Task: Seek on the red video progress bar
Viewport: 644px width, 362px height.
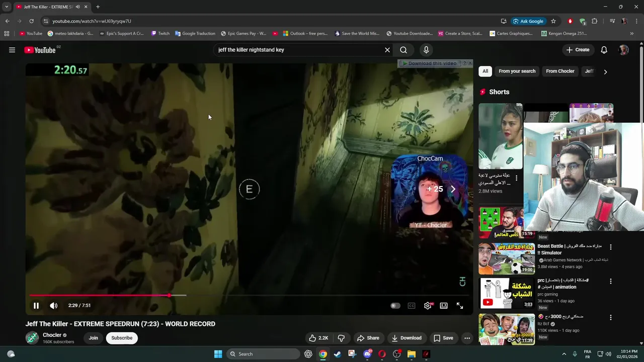Action: (249, 295)
